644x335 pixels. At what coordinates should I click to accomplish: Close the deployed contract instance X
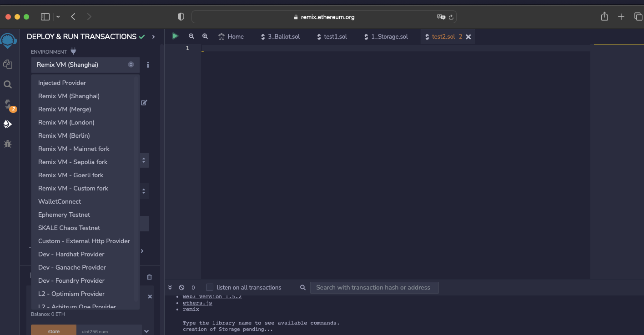point(150,296)
